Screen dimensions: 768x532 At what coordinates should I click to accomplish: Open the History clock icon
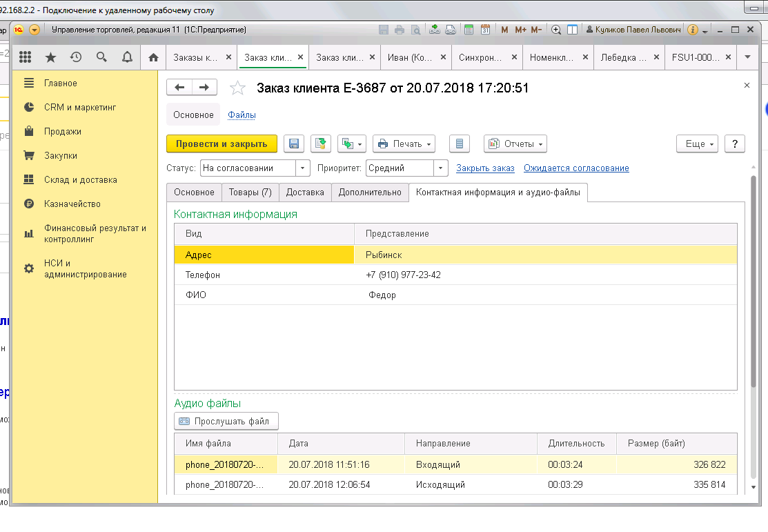(x=76, y=57)
